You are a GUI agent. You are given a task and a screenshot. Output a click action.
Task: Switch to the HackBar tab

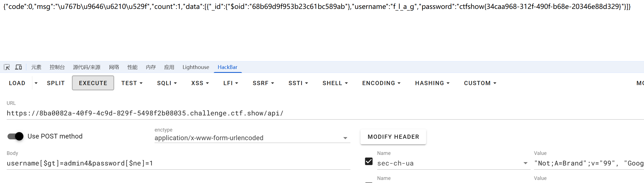pos(228,67)
